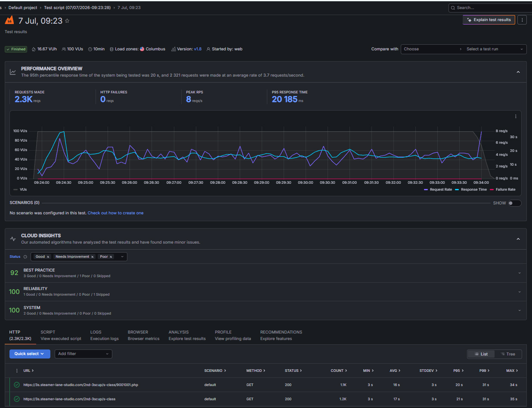Open the three-dot menu beside Explain test results
This screenshot has height=408, width=532.
(522, 20)
